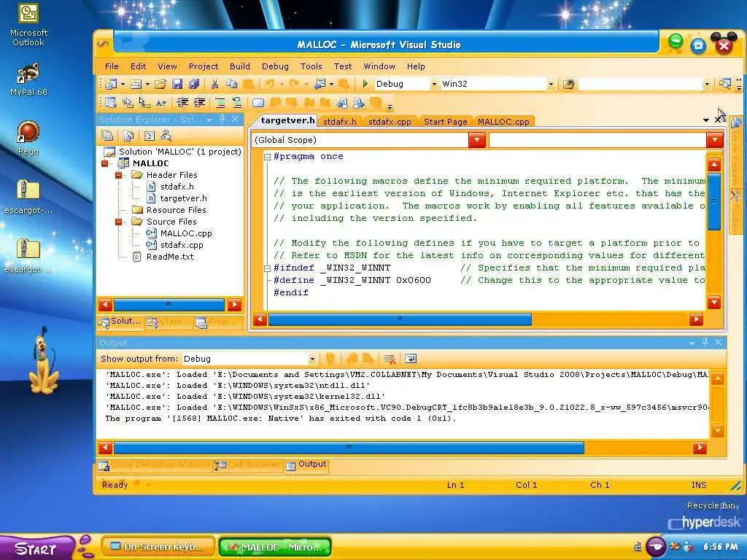Click the Properties icon in Solution Explorer
The width and height of the screenshot is (747, 560).
point(107,136)
